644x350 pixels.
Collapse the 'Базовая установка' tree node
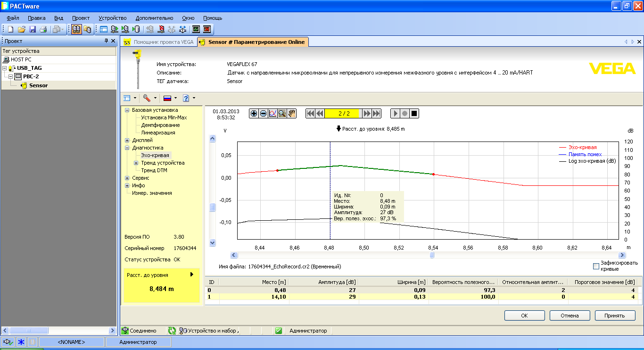tap(127, 110)
